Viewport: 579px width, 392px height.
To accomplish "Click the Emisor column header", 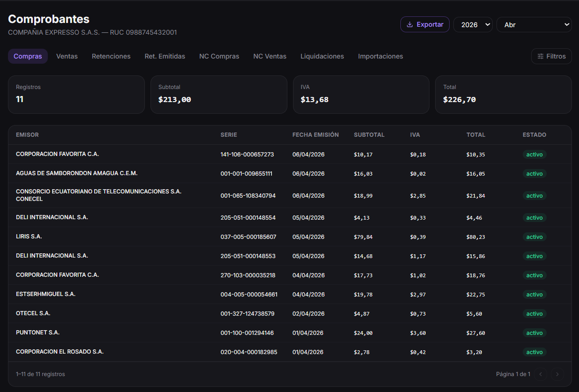I will point(27,135).
